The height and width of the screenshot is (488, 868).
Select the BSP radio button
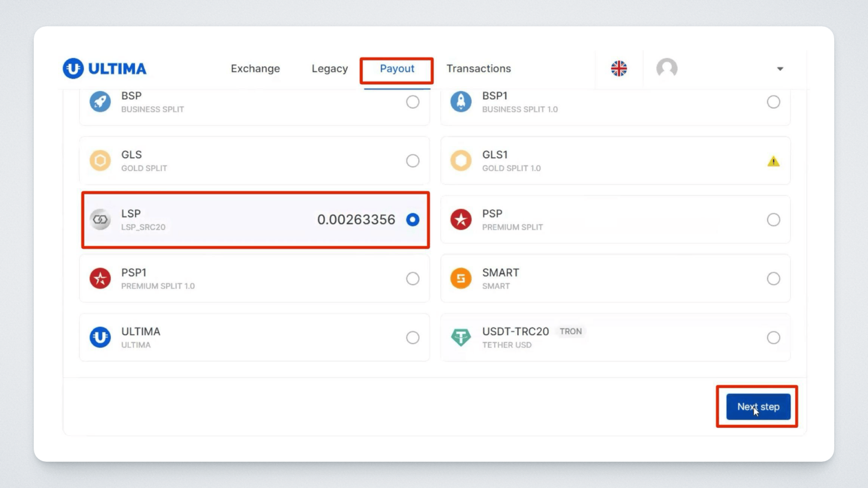click(412, 102)
